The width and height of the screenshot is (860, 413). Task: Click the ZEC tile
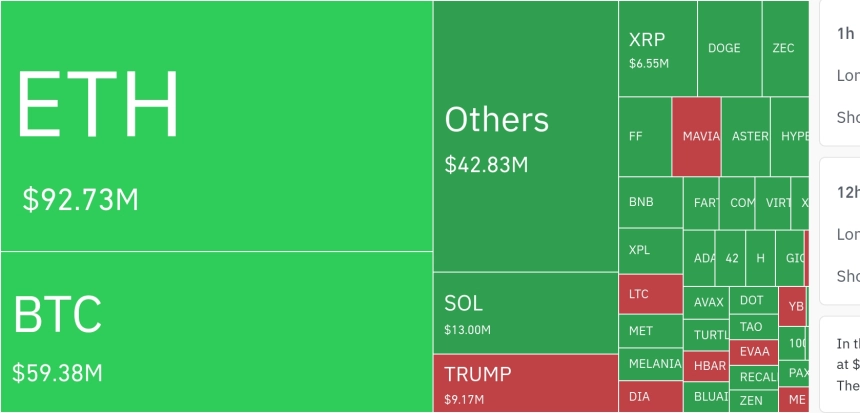click(784, 48)
